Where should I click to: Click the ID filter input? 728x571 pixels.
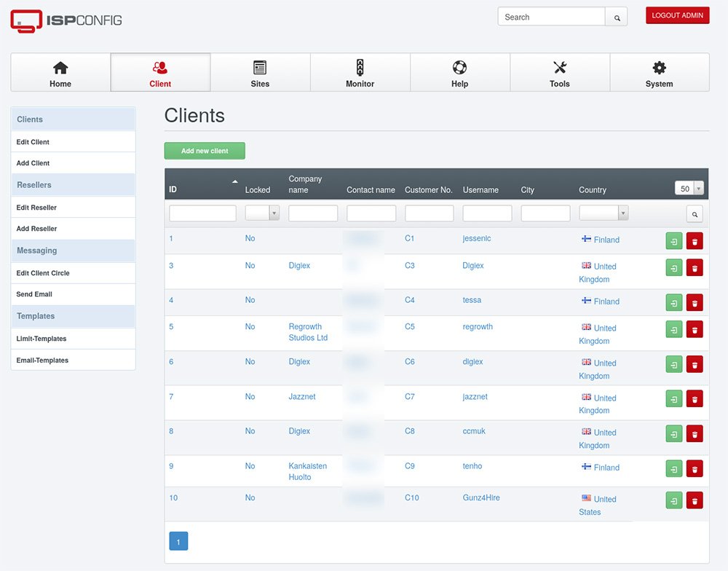[203, 213]
